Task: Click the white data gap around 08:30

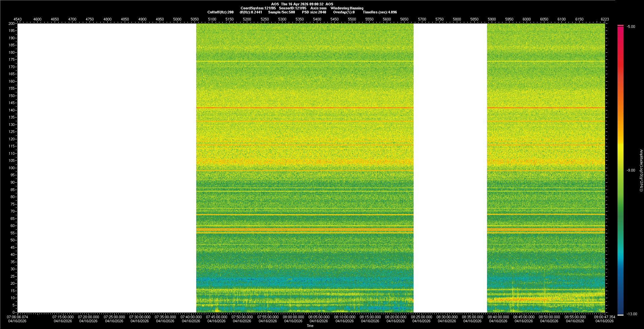Action: coord(450,168)
